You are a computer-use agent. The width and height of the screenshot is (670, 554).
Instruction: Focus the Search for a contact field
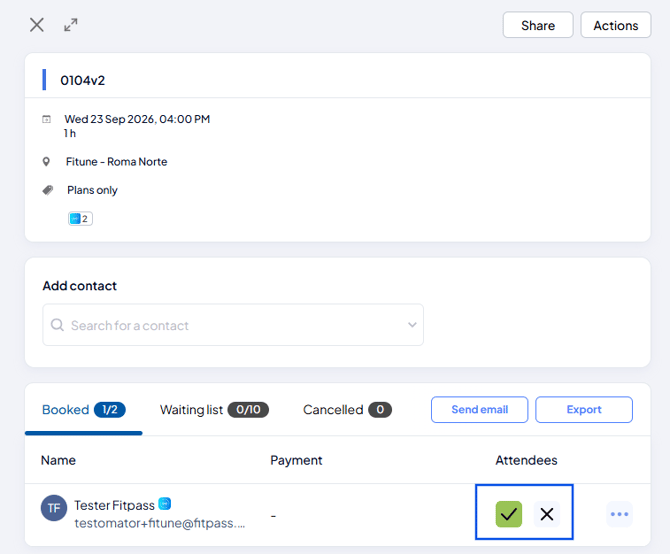click(x=233, y=325)
